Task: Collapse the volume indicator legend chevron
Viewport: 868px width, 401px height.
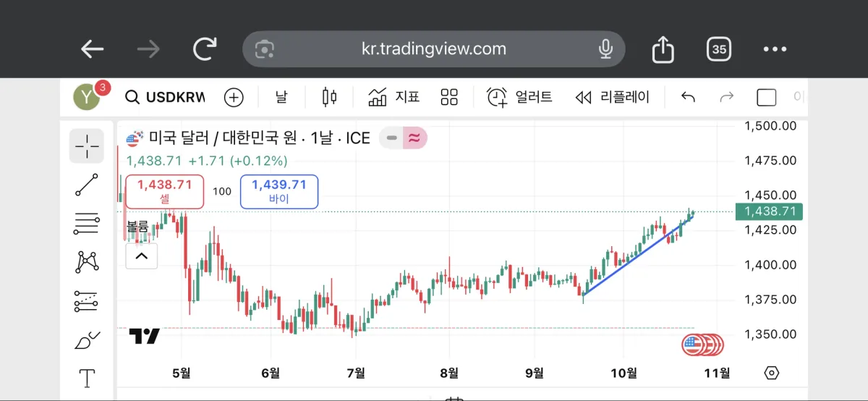Action: point(141,256)
